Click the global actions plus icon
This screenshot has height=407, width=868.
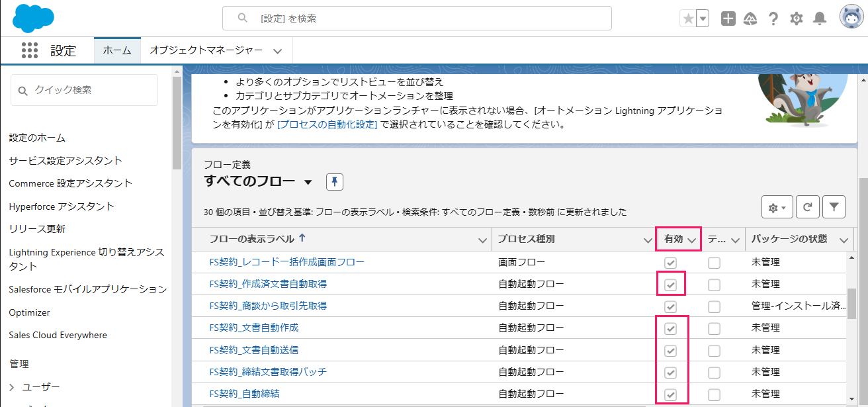point(728,19)
